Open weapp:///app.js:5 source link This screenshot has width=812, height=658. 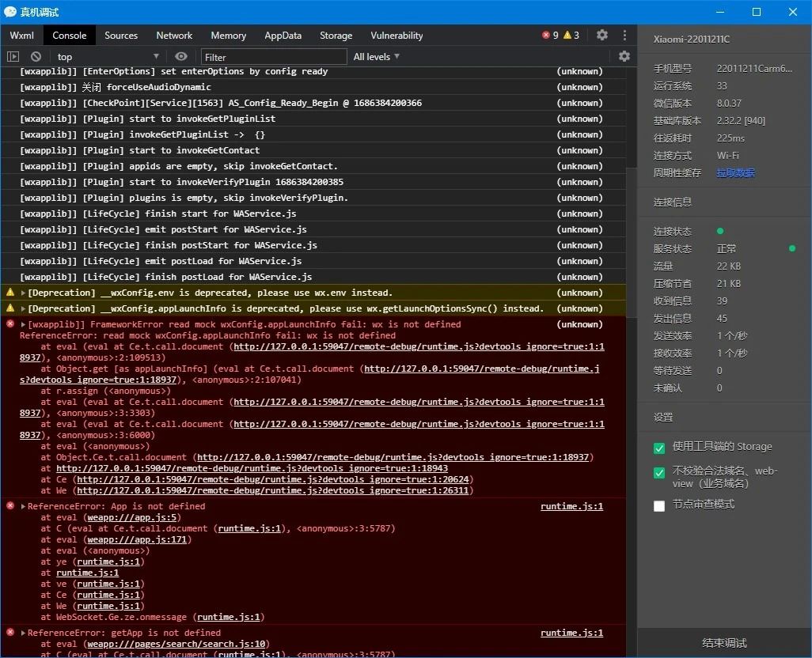tap(132, 517)
